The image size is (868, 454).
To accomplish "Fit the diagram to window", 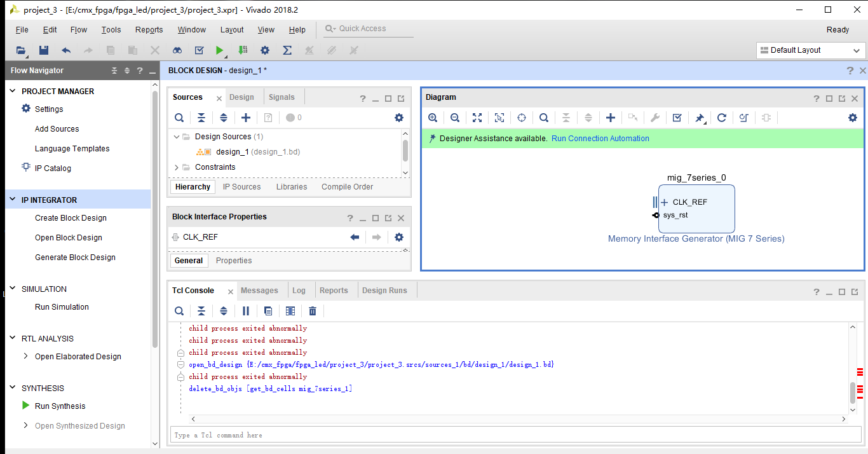I will 477,118.
